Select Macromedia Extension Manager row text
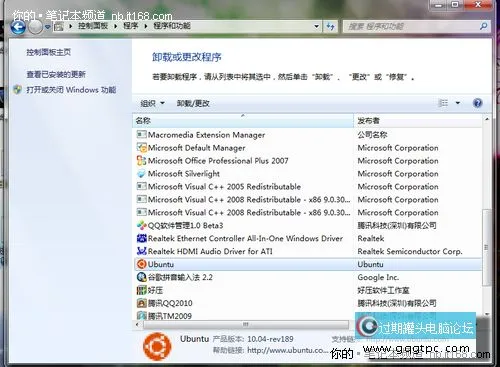 pyautogui.click(x=206, y=135)
